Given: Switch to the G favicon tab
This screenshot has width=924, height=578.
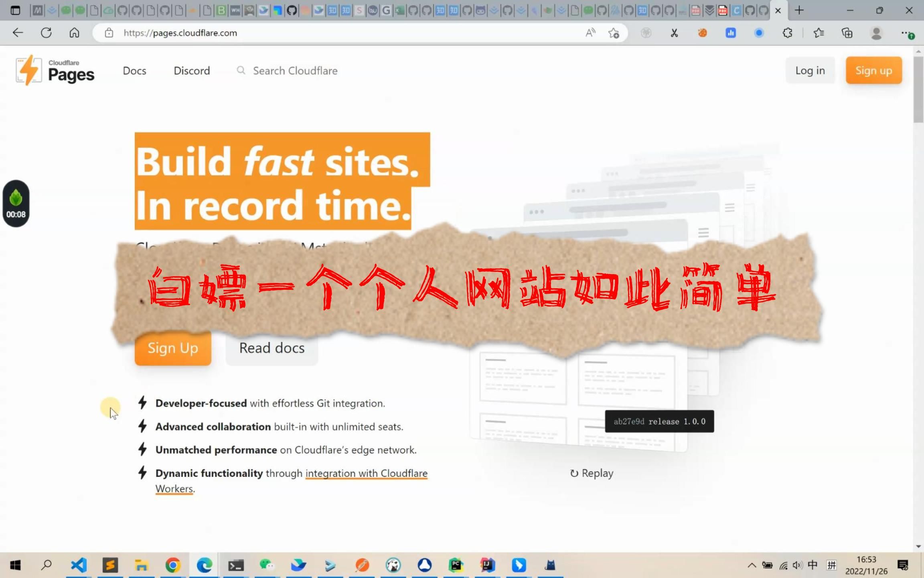Looking at the screenshot, I should 386,10.
